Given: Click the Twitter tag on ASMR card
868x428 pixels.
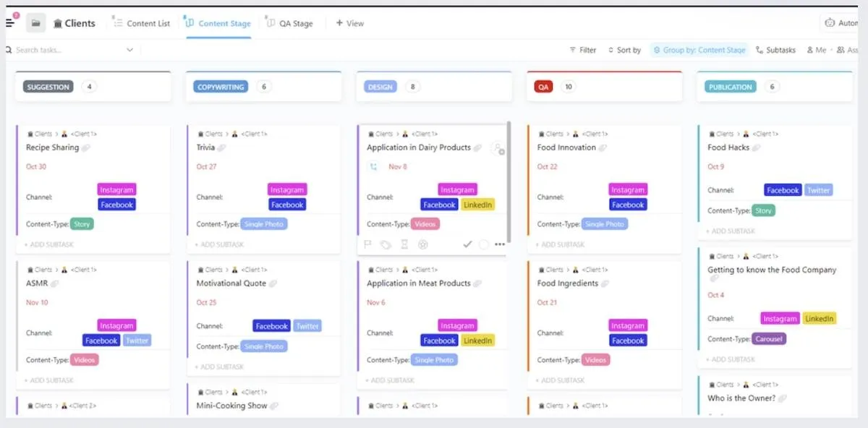Looking at the screenshot, I should click(137, 341).
